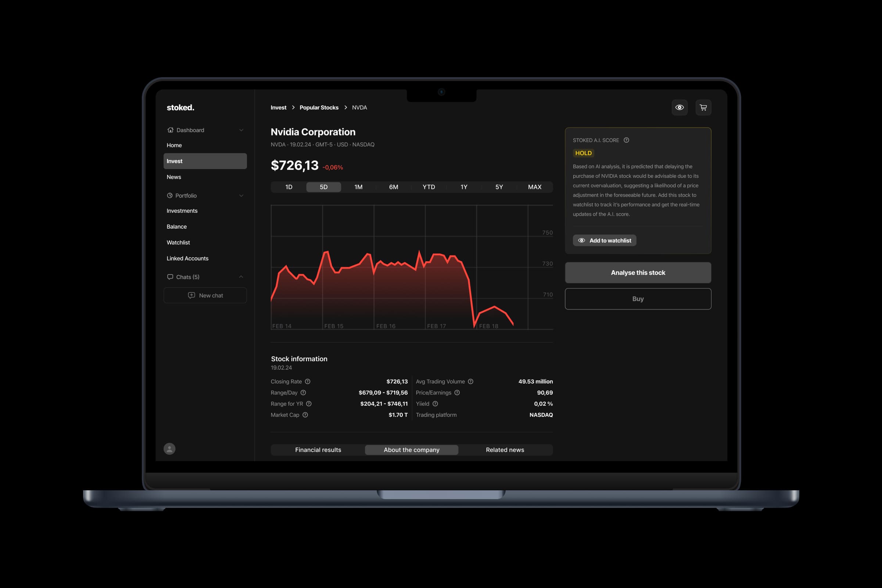882x588 pixels.
Task: Open the shopping cart icon
Action: click(703, 108)
